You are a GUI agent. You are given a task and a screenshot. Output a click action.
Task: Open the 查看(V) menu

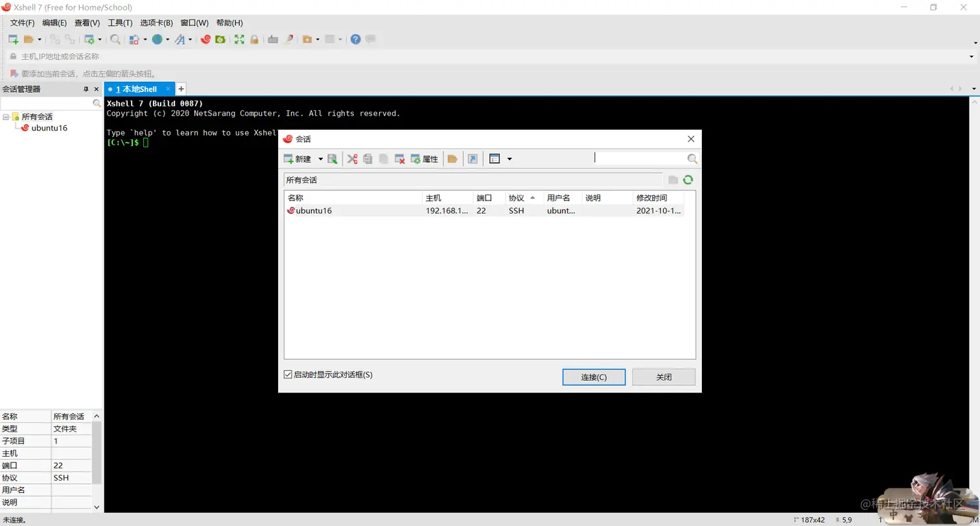tap(87, 23)
